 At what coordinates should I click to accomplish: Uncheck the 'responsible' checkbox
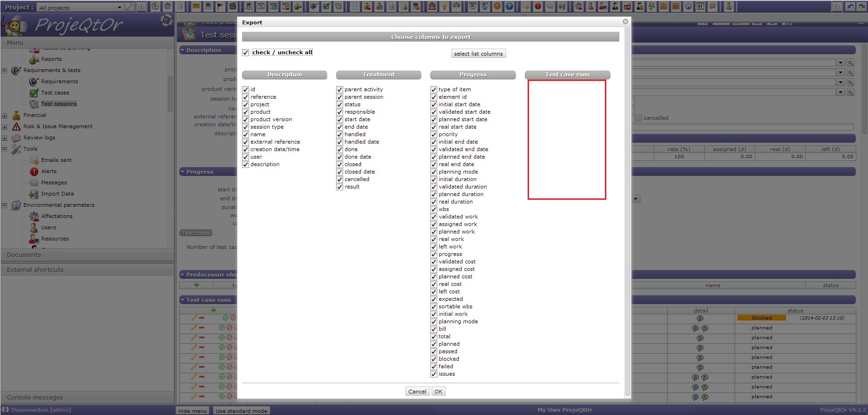[339, 112]
